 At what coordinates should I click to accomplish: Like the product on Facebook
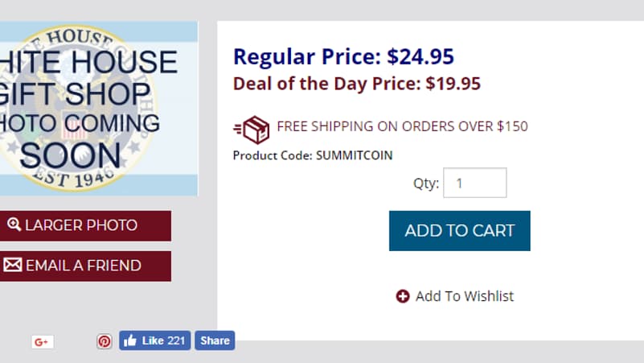[155, 340]
